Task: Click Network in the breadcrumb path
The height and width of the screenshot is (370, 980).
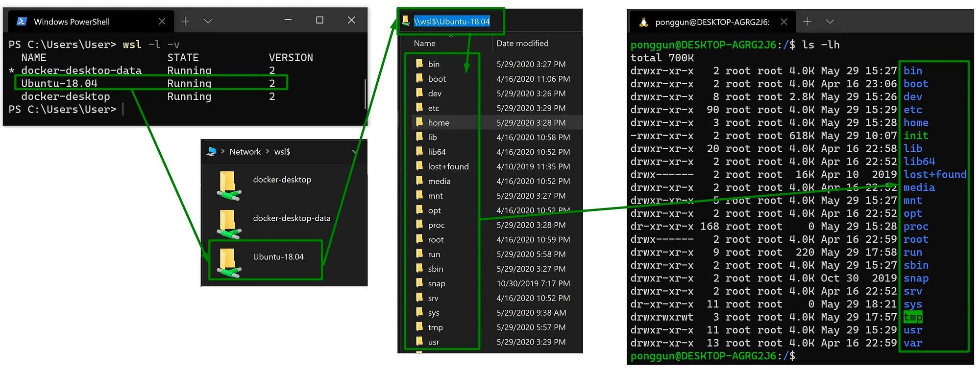Action: coord(245,152)
